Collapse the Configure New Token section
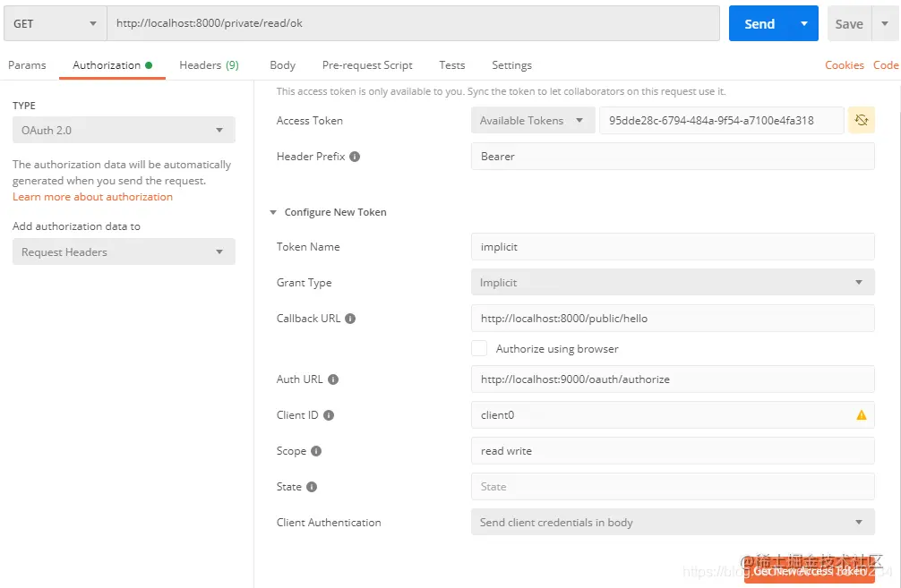The height and width of the screenshot is (588, 901). (x=273, y=212)
